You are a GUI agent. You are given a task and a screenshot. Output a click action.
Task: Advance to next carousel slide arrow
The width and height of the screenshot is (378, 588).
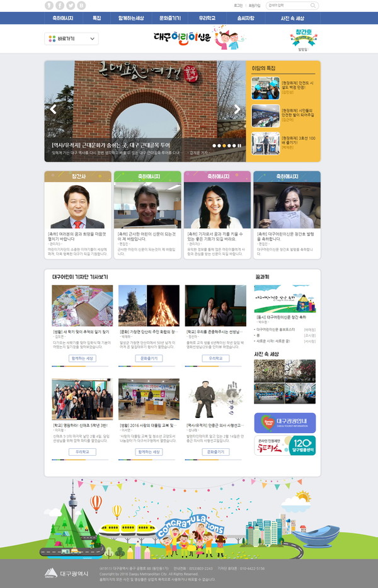click(x=237, y=110)
